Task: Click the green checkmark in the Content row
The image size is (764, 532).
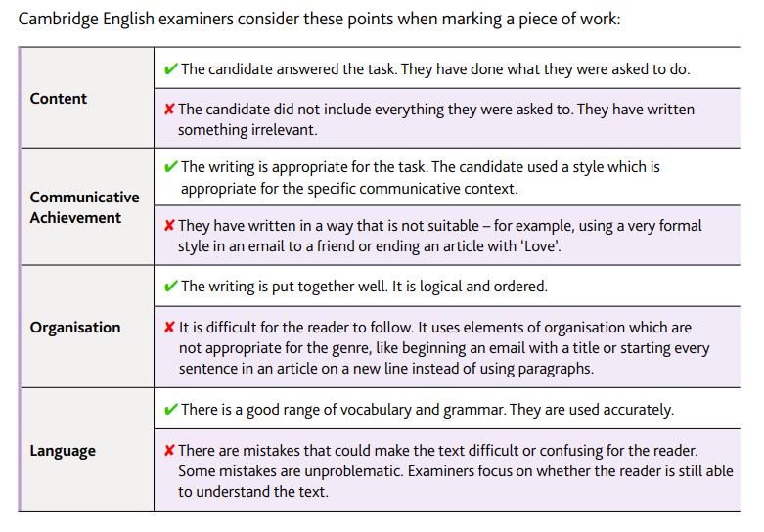Action: coord(171,68)
